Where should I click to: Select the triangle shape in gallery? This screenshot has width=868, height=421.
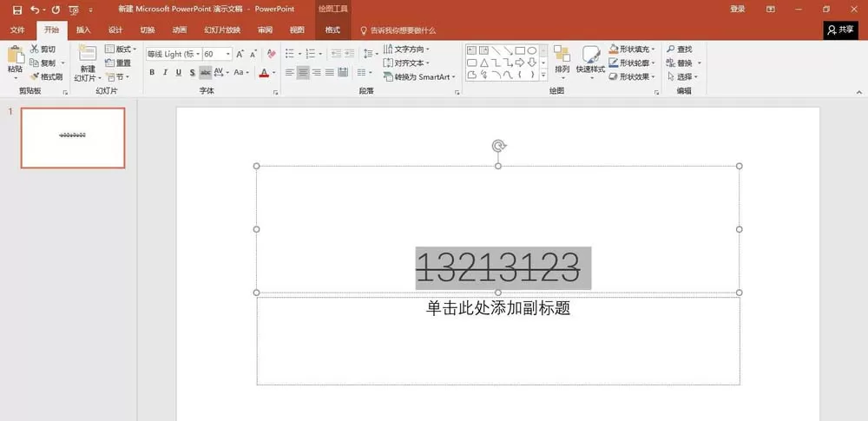(483, 62)
